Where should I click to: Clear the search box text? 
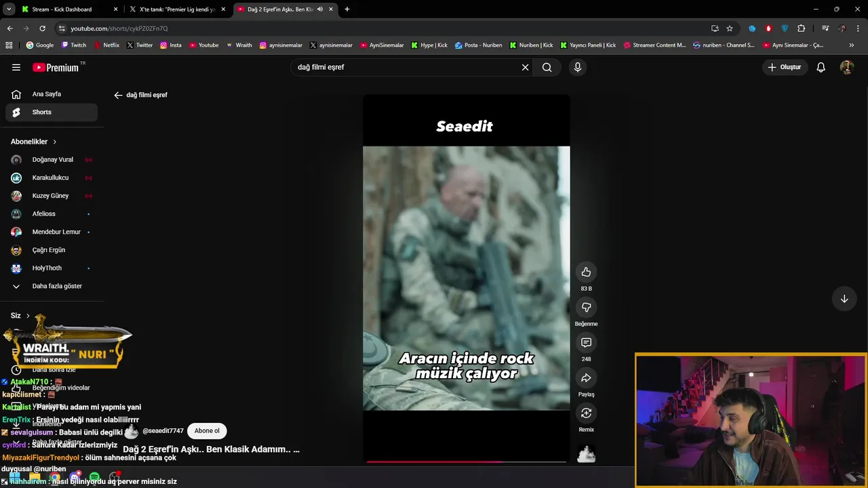[x=525, y=67]
